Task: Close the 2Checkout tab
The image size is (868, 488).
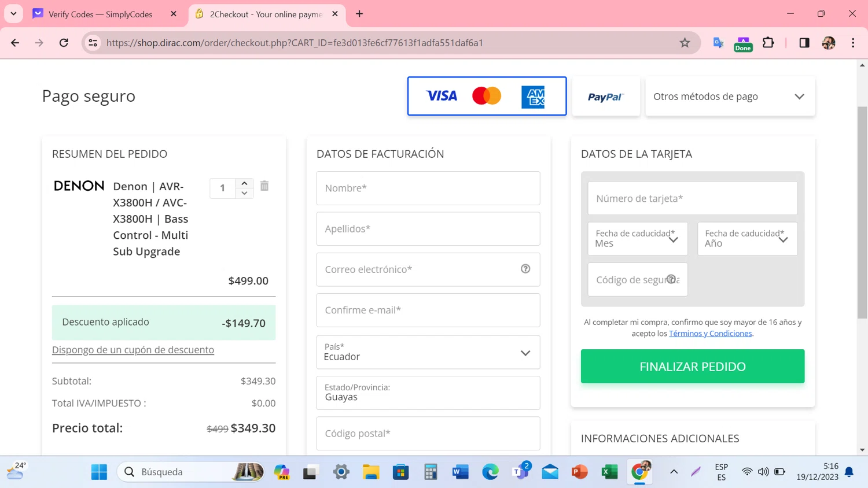Action: [x=335, y=14]
